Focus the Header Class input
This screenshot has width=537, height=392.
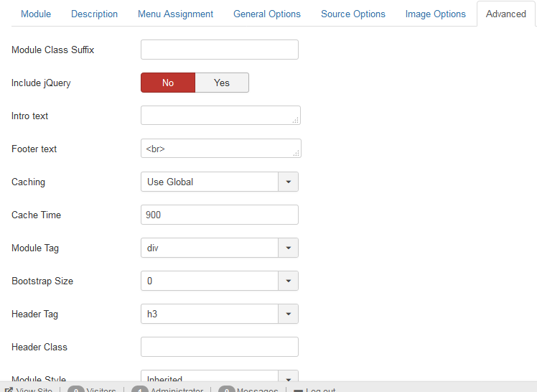[220, 347]
